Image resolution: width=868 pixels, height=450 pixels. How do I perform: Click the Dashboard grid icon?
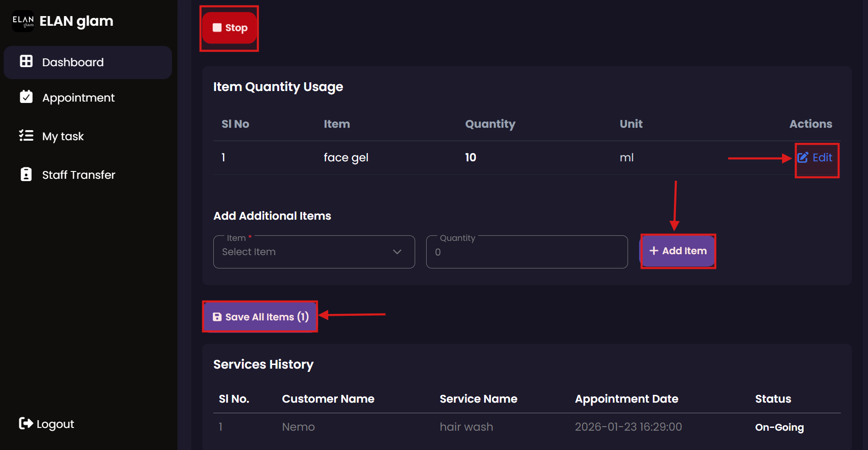click(26, 61)
